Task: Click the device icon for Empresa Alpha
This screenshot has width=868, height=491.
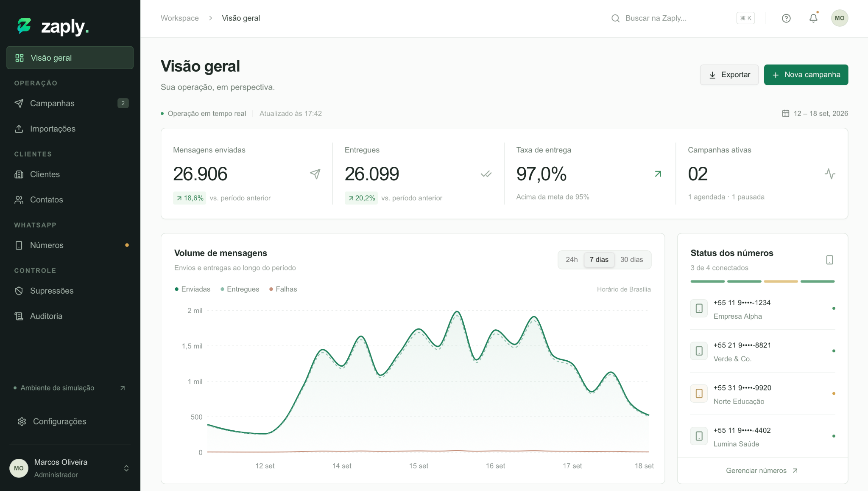Action: [x=699, y=309]
